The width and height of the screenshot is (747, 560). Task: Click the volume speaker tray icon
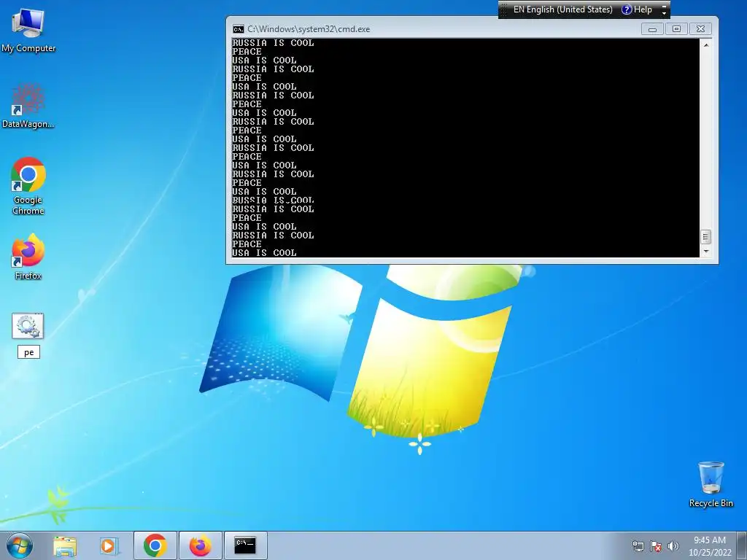tap(673, 546)
